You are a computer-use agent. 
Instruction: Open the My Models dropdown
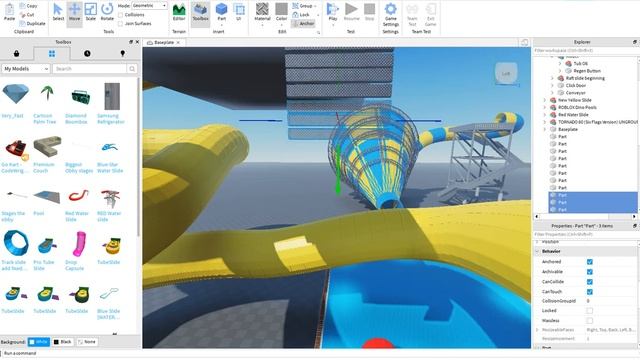[x=26, y=69]
